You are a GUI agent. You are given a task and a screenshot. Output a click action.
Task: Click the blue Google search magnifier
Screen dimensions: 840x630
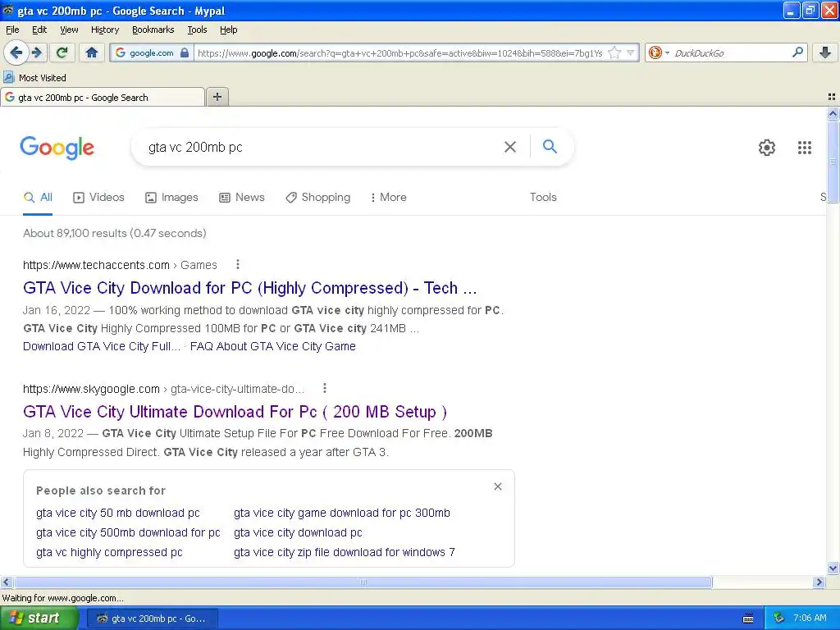[x=550, y=146]
